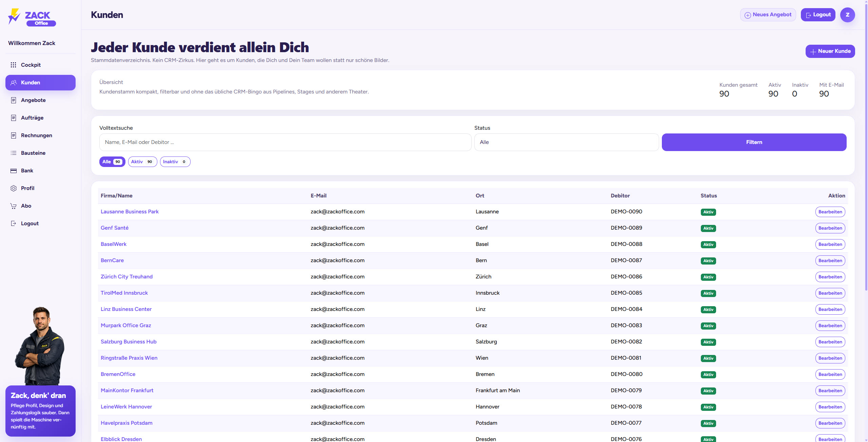Click the Volltextsuche search field
This screenshot has height=442, width=868.
point(285,142)
